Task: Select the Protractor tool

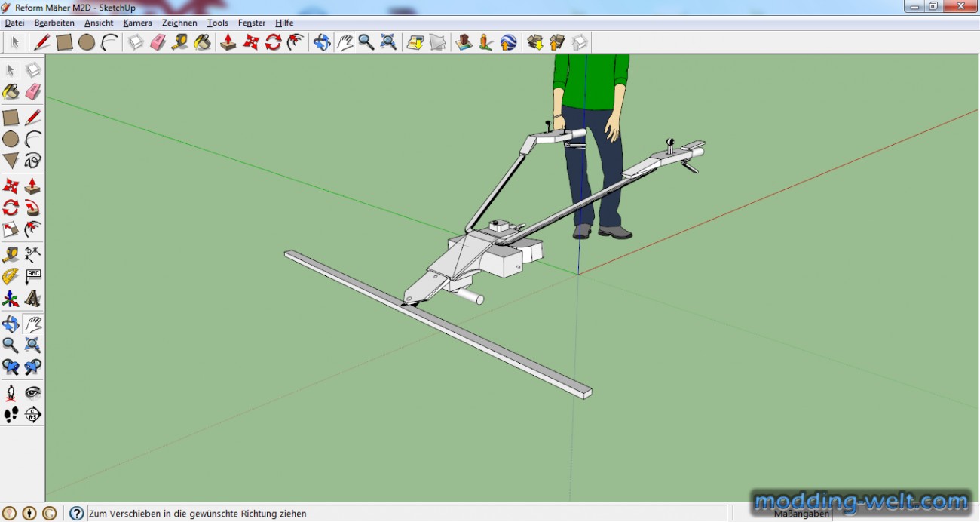Action: tap(11, 276)
